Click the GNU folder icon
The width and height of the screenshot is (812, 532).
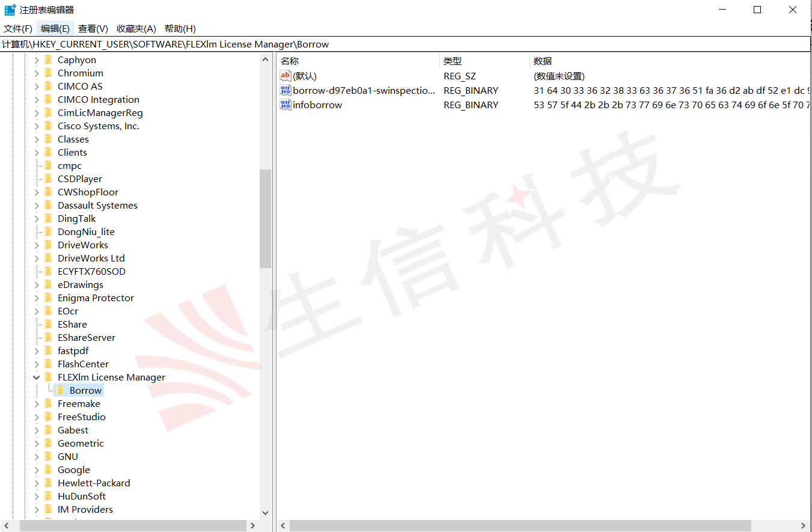pos(49,456)
